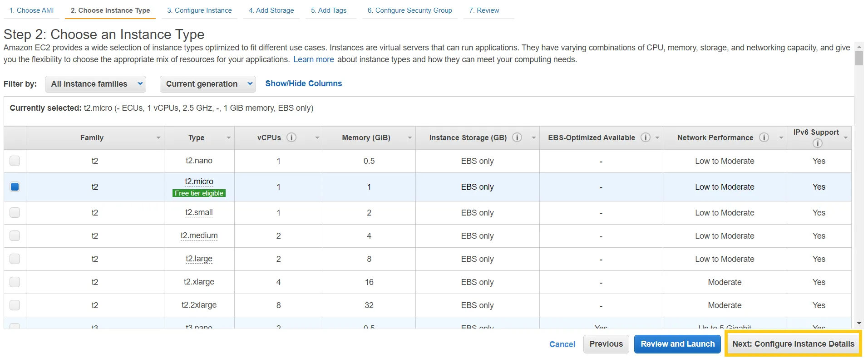Open the Network Performance column dropdown arrow

click(781, 138)
